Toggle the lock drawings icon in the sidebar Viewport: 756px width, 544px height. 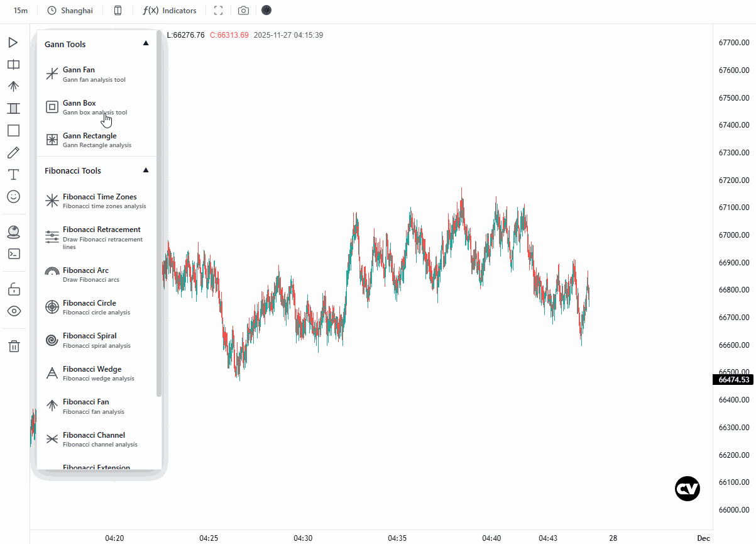click(13, 289)
